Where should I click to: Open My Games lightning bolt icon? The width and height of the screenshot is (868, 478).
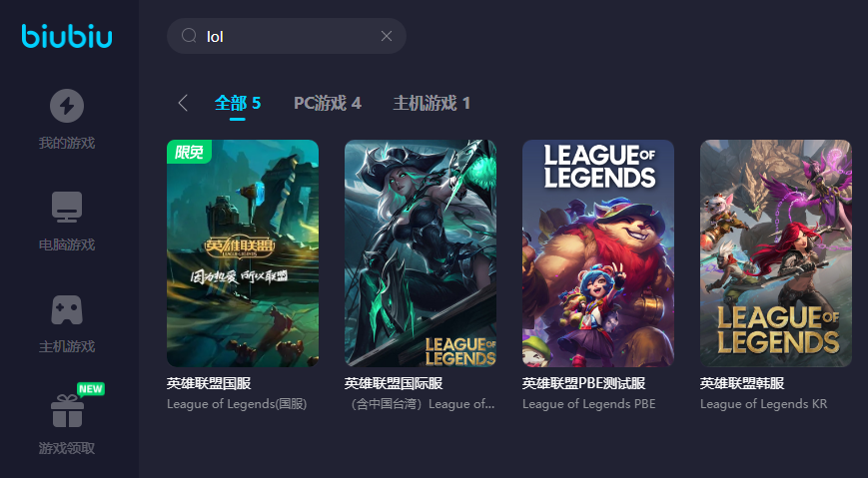pyautogui.click(x=67, y=106)
